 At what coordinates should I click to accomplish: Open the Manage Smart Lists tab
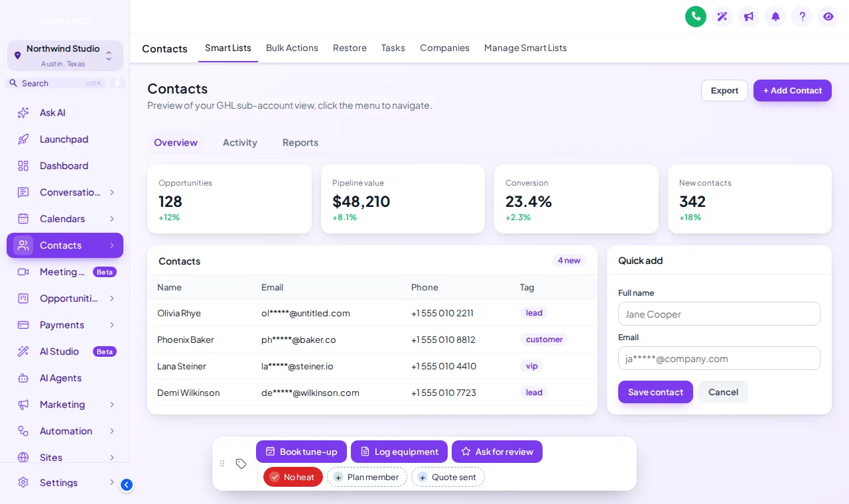pyautogui.click(x=525, y=48)
